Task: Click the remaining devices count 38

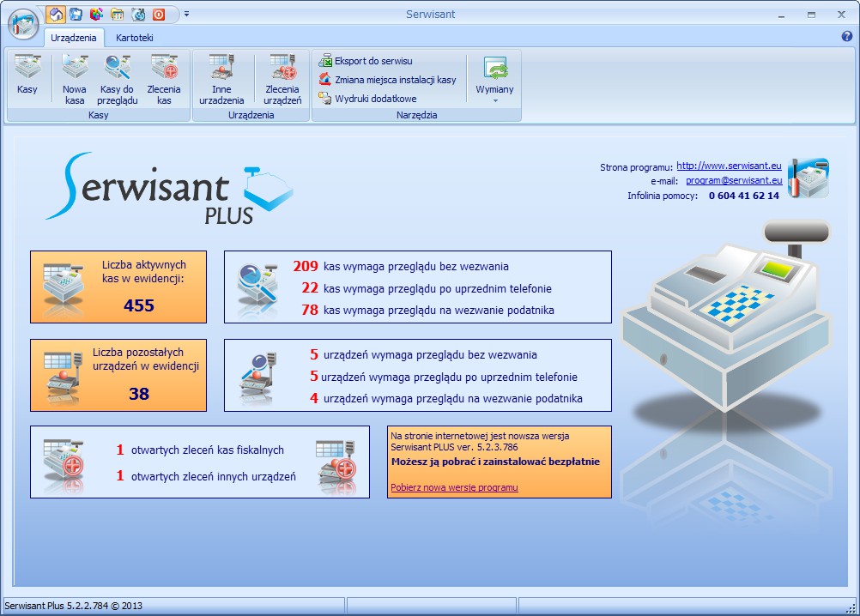Action: [139, 394]
